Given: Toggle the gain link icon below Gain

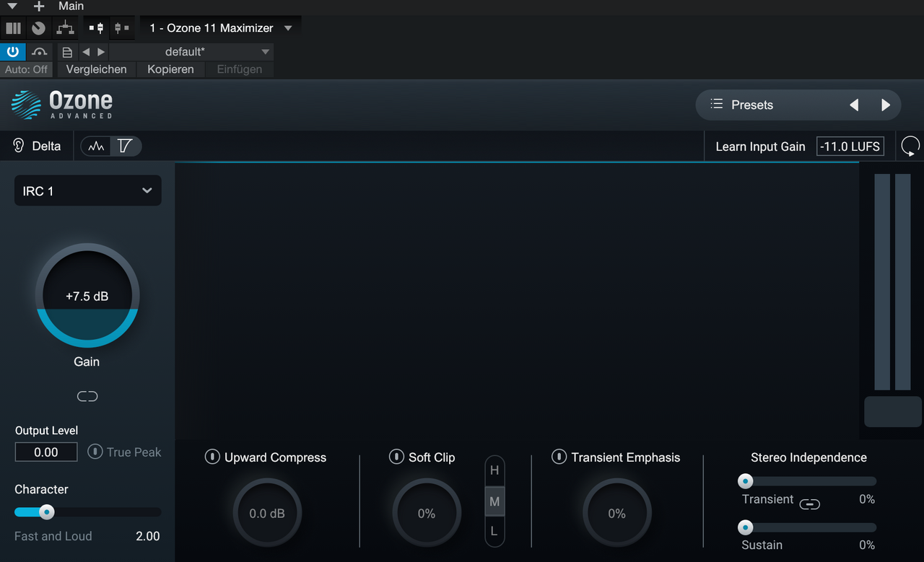Looking at the screenshot, I should 87,396.
